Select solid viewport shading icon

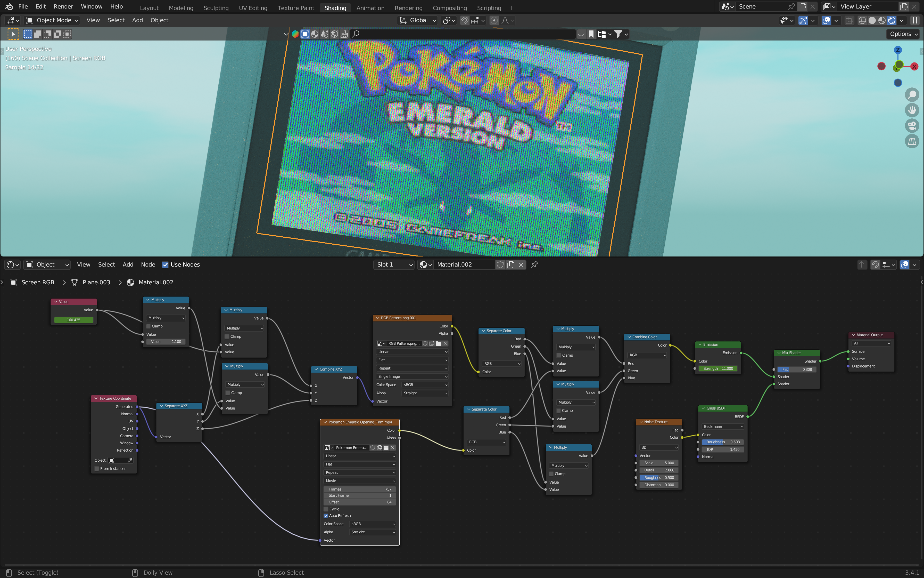[872, 20]
